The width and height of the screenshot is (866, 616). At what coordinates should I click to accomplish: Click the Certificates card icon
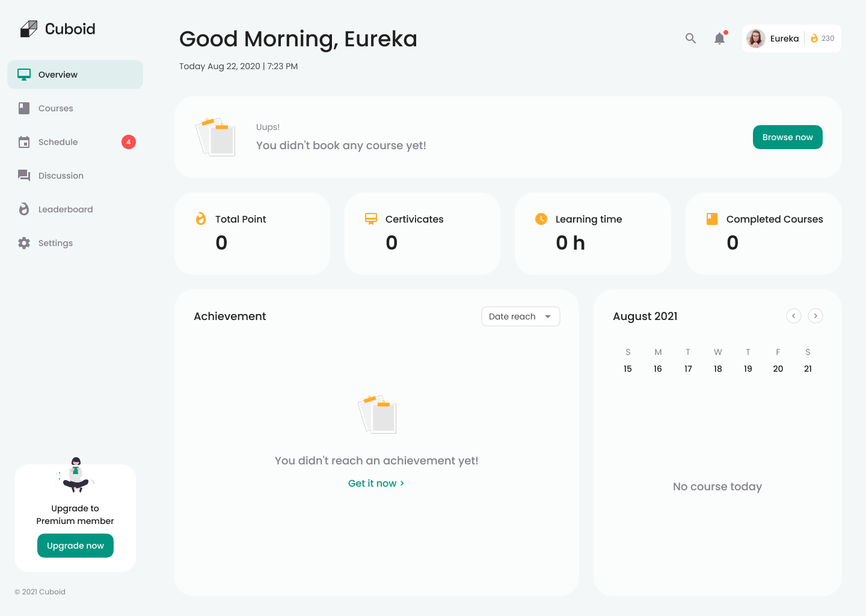pyautogui.click(x=371, y=219)
